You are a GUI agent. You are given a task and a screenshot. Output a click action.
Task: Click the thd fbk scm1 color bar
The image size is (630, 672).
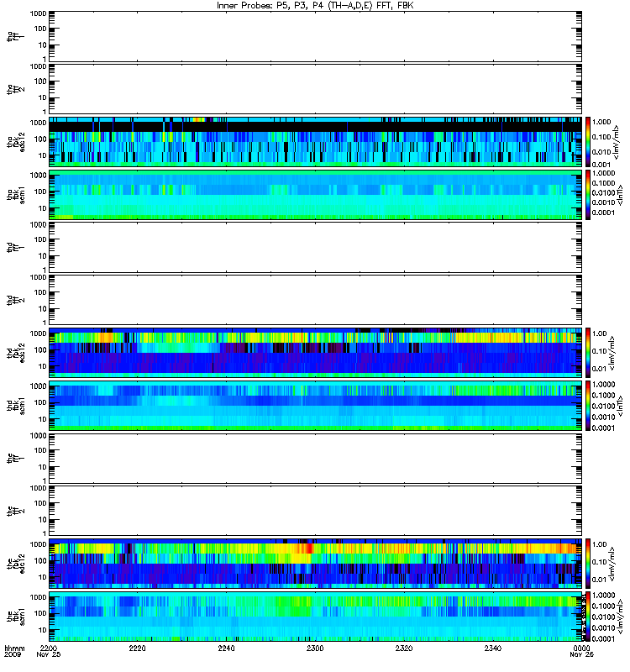[x=588, y=406]
